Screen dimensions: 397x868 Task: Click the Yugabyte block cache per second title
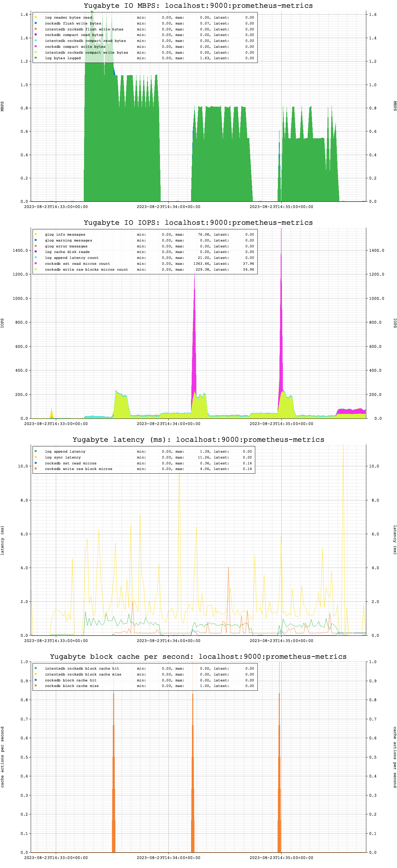198,657
